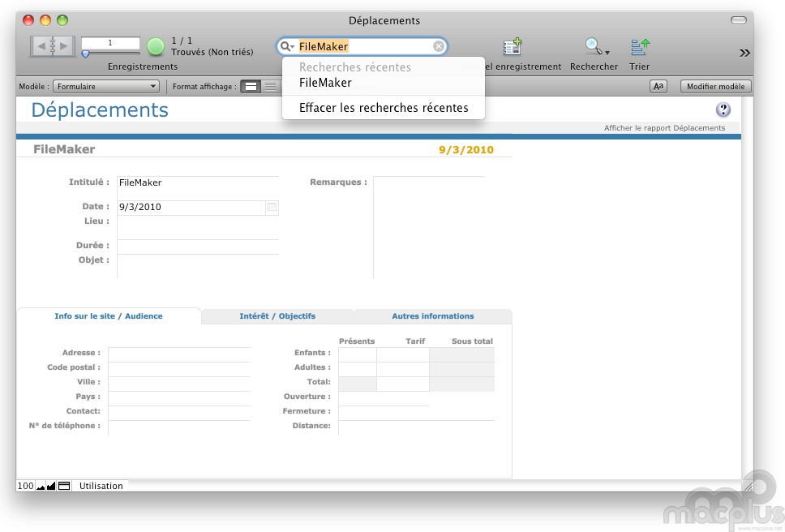Zoom out using the small mountains icon
This screenshot has width=785, height=532.
pyautogui.click(x=41, y=486)
